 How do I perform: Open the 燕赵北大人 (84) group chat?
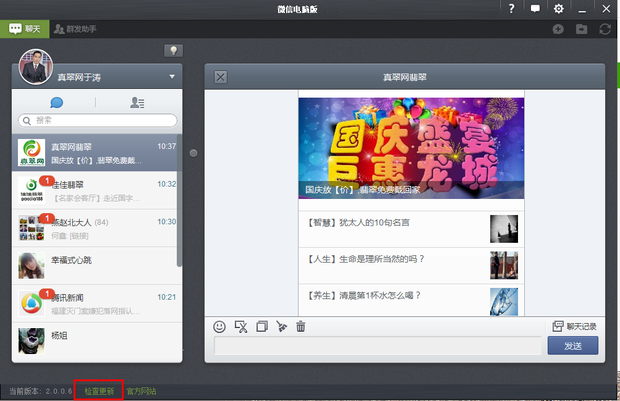[x=95, y=228]
